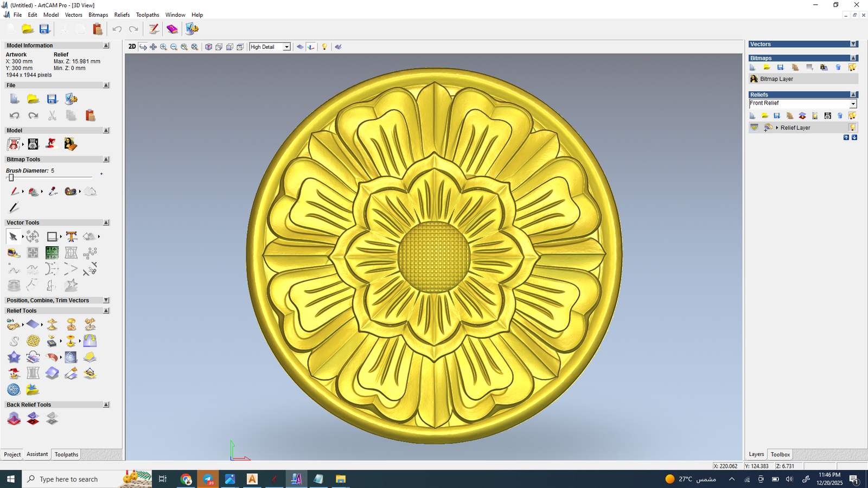
Task: Click the Zoom In icon in 3D view toolbar
Action: pyautogui.click(x=163, y=47)
